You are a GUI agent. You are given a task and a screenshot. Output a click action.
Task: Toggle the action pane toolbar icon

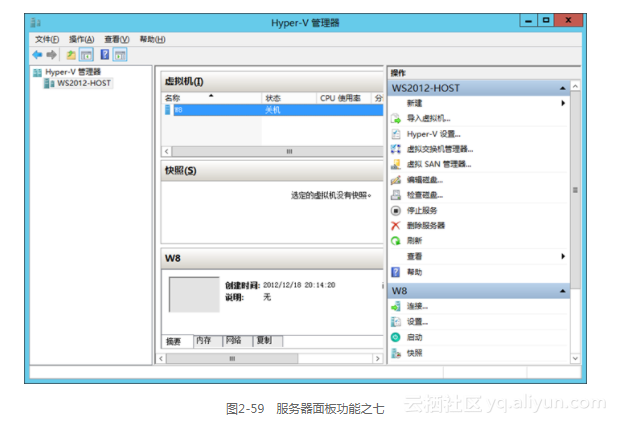click(120, 55)
